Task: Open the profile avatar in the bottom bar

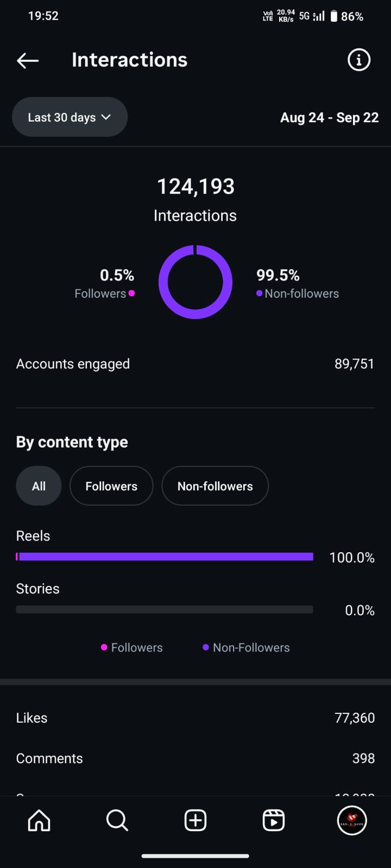Action: point(352,820)
